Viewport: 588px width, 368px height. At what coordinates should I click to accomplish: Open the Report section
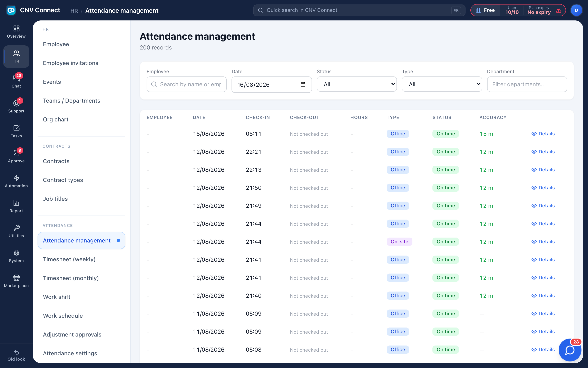(x=16, y=206)
